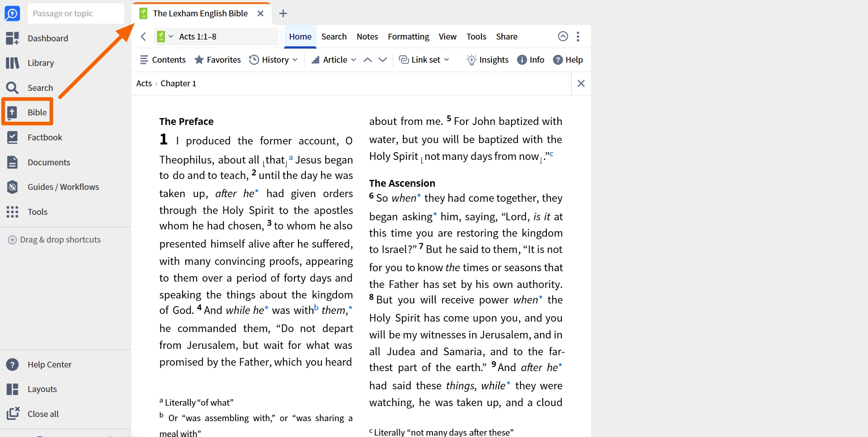Image resolution: width=868 pixels, height=437 pixels.
Task: Open Factbook from sidebar
Action: coord(35,137)
